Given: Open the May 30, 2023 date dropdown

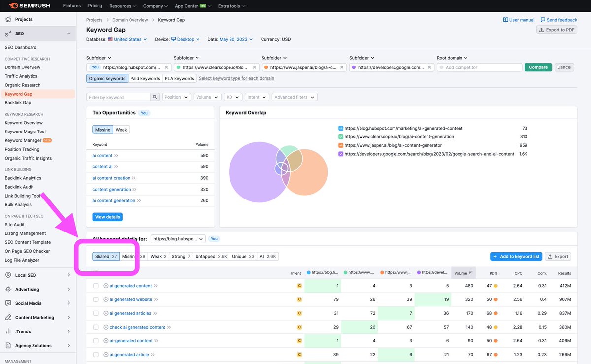Looking at the screenshot, I should [x=236, y=39].
